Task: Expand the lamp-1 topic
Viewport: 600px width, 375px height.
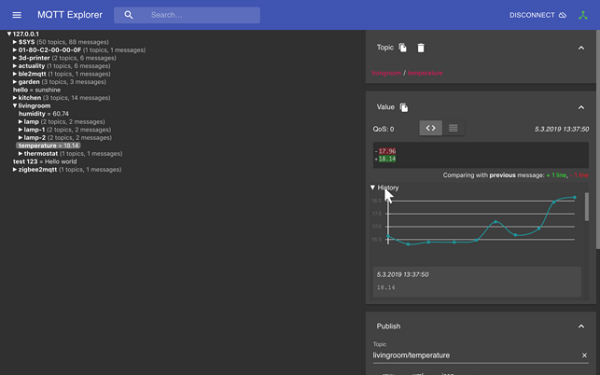Action: pyautogui.click(x=20, y=130)
